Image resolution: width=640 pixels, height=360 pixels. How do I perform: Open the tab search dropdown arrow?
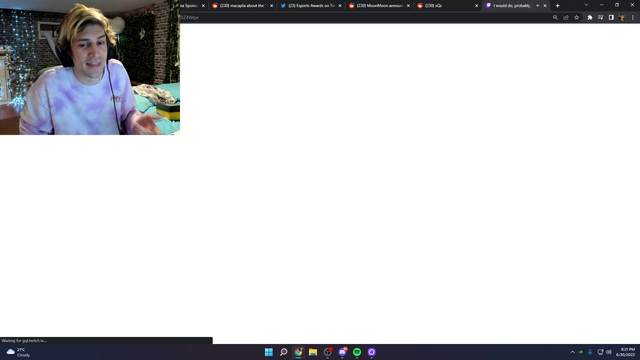tap(586, 5)
